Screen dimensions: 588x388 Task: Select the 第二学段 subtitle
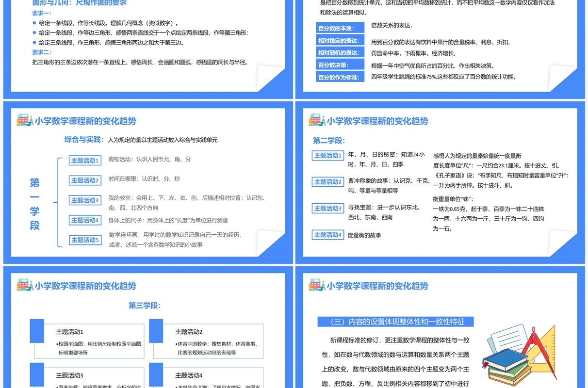coord(329,140)
